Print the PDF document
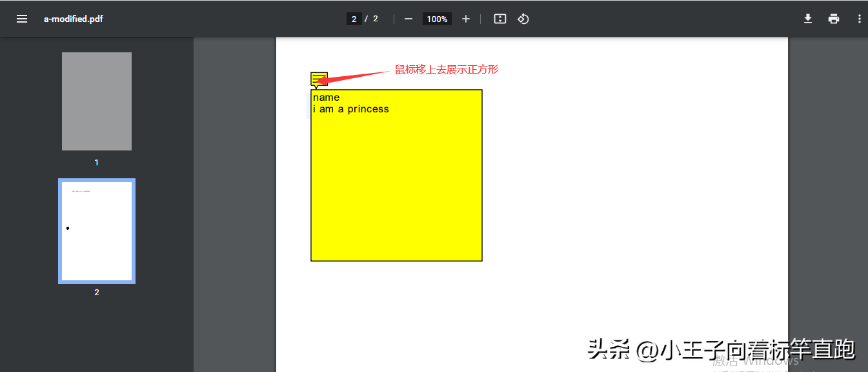 (834, 19)
